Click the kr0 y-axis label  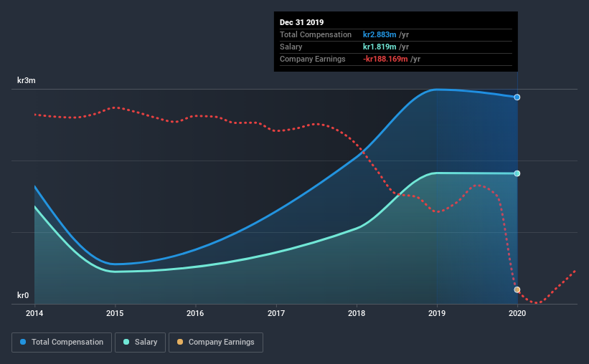pos(23,295)
